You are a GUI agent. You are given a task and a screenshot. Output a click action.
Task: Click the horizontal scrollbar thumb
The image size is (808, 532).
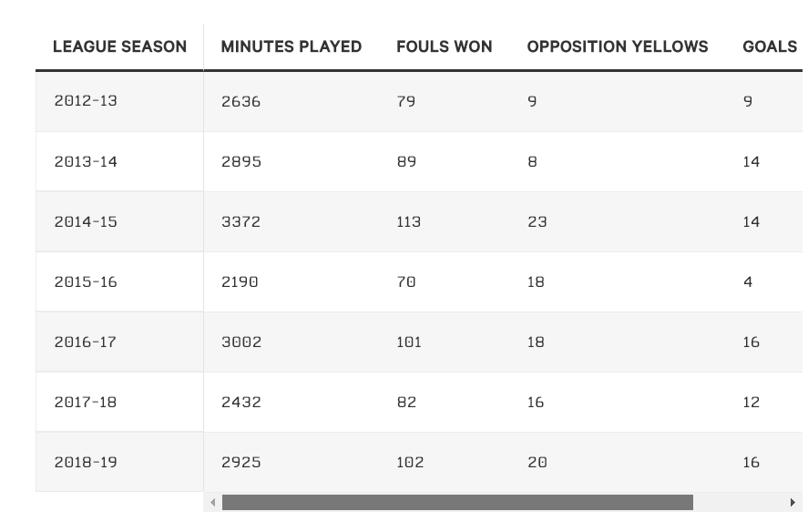[457, 502]
